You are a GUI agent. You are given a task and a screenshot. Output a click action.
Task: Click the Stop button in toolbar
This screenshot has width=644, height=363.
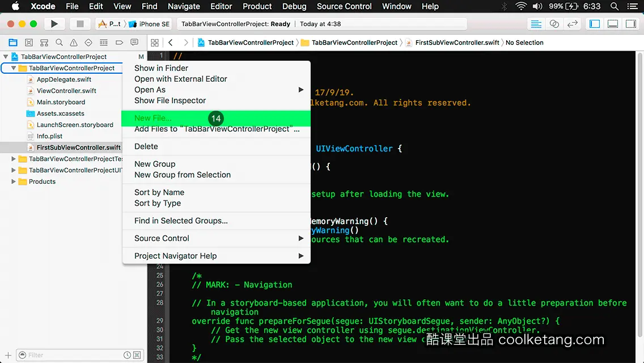(x=80, y=24)
